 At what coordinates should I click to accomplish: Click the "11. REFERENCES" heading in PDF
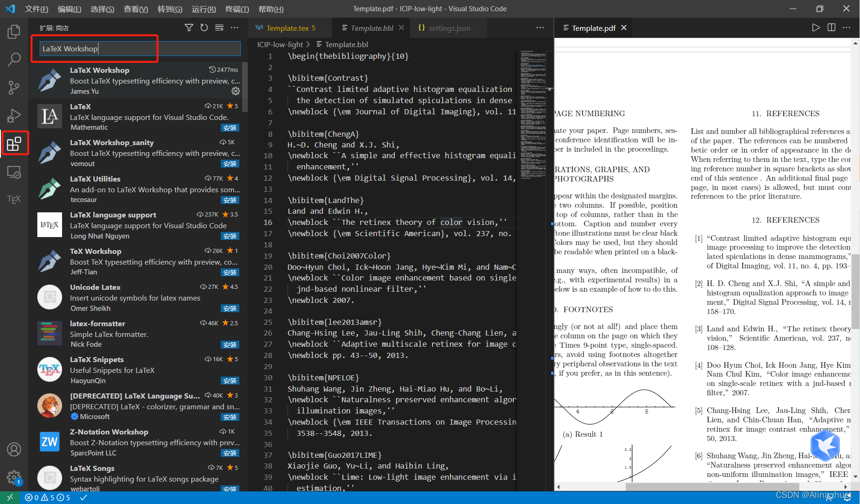tap(785, 113)
